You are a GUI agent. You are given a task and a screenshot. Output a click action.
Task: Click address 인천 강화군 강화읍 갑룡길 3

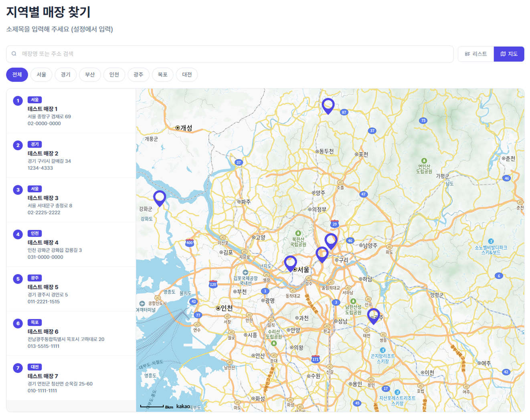tap(55, 250)
